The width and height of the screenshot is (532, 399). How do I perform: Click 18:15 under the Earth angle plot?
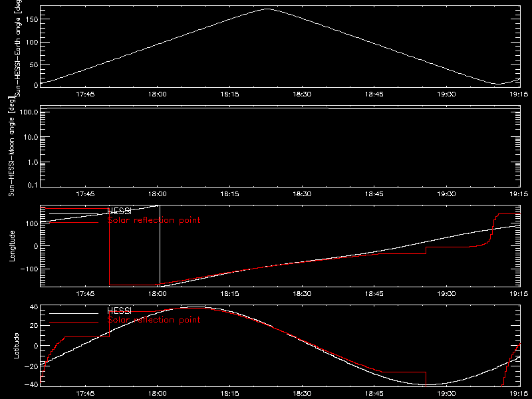tap(229, 94)
